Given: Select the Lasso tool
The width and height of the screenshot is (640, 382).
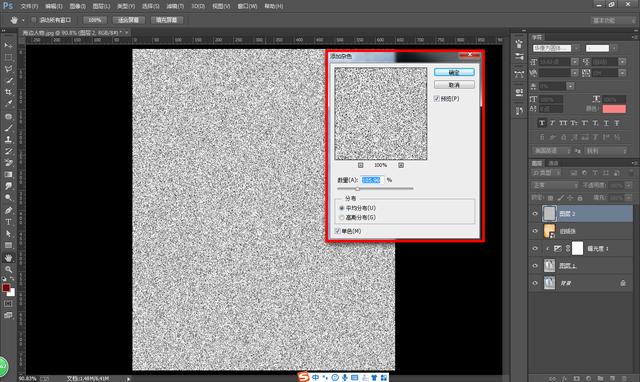Looking at the screenshot, I should [8, 69].
